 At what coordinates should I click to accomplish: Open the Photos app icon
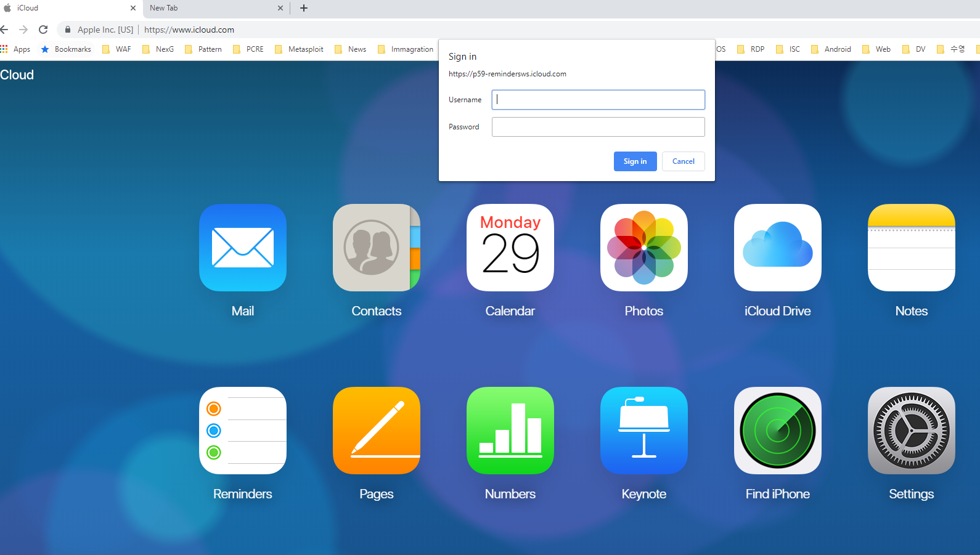[644, 248]
